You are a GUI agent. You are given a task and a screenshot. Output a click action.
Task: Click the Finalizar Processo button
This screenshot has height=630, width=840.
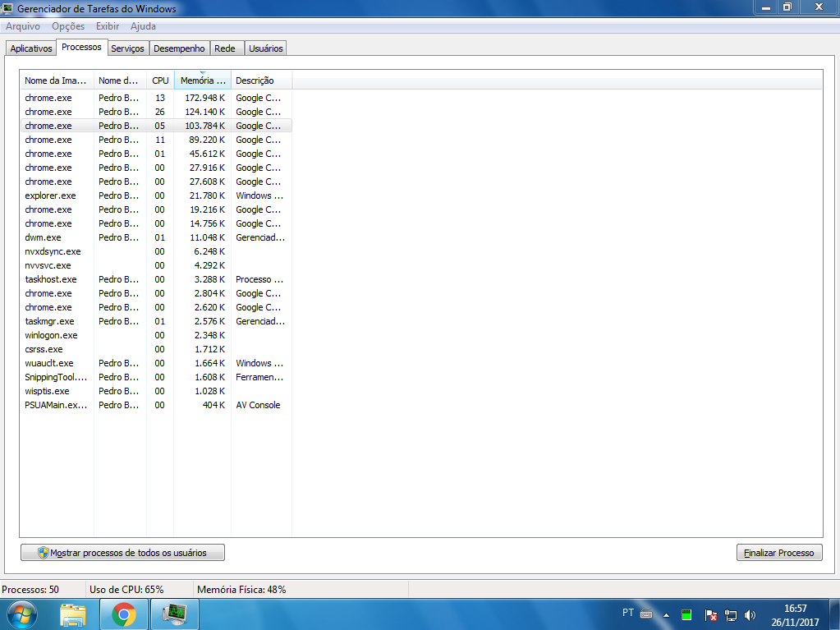779,552
